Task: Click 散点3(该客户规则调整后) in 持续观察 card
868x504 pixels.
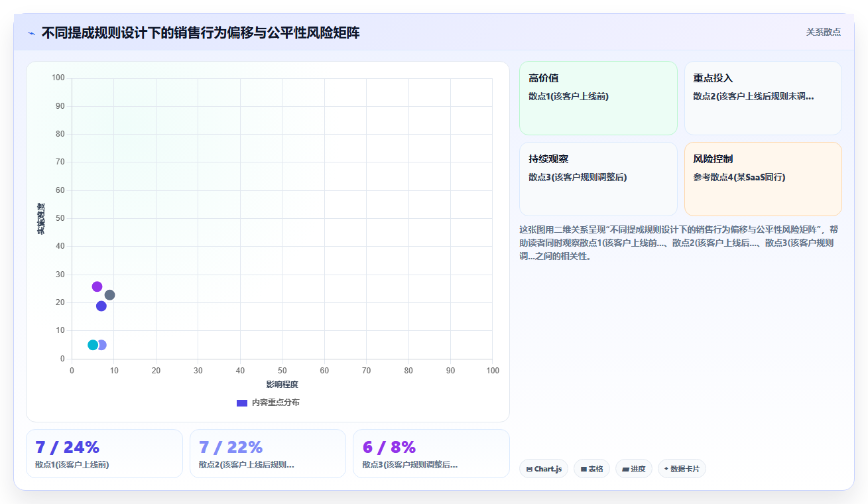Action: click(578, 177)
